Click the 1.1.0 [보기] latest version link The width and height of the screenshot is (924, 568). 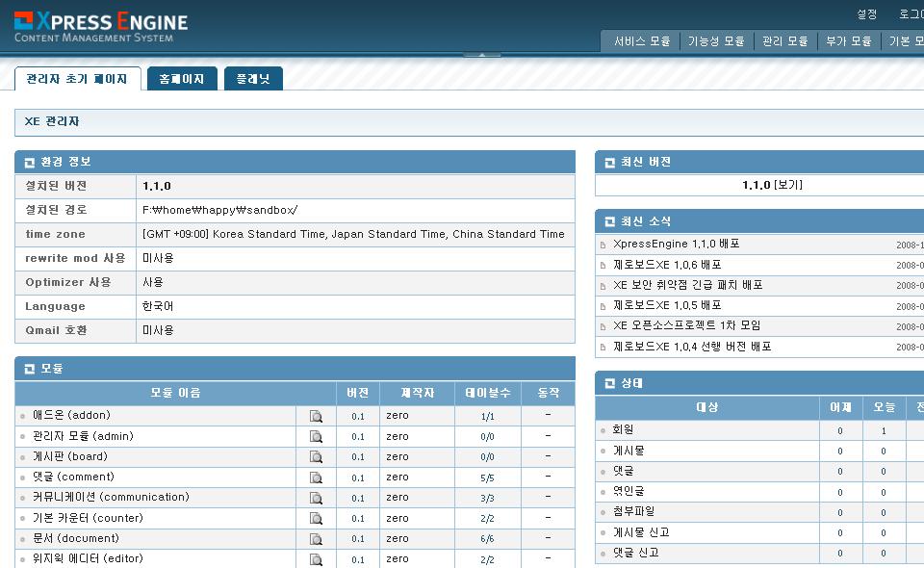click(772, 185)
